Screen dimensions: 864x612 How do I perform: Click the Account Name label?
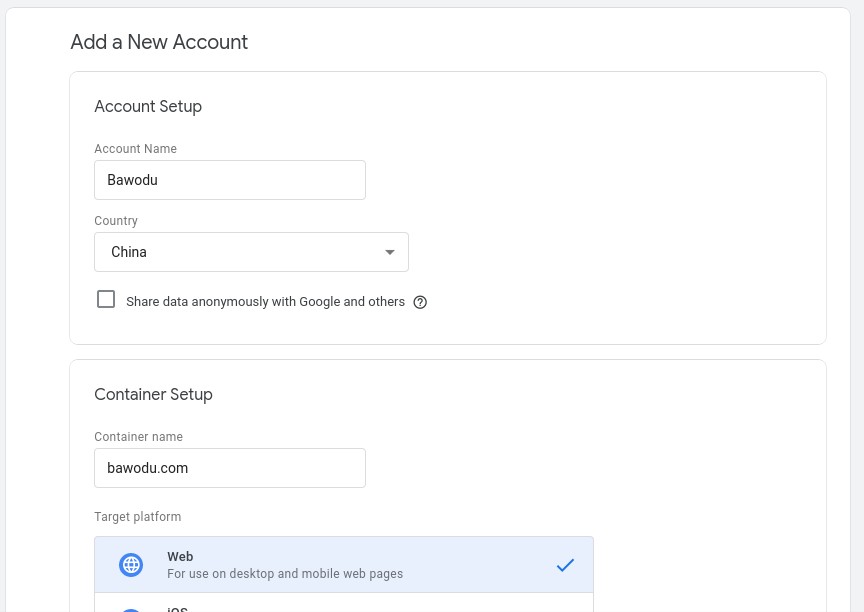click(136, 149)
